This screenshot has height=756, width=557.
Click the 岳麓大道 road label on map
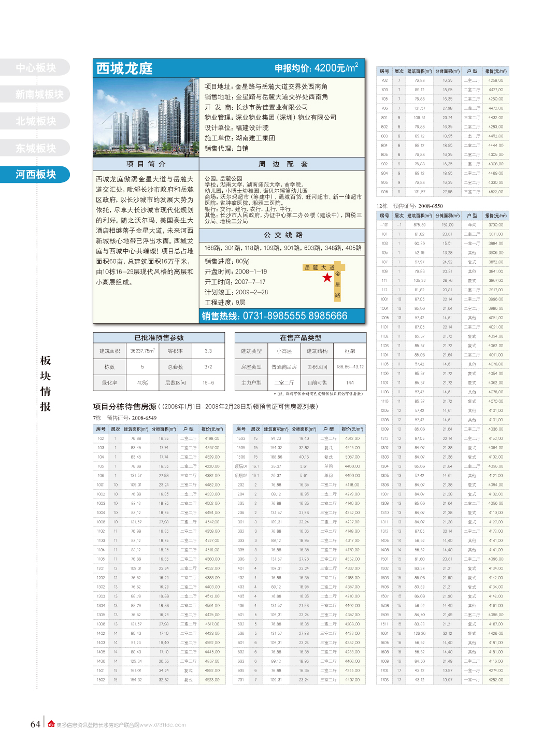click(x=319, y=268)
